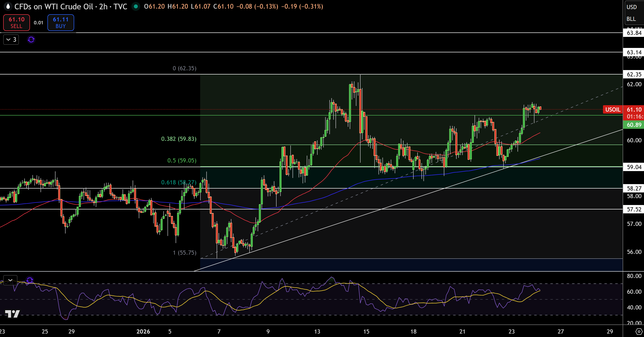This screenshot has height=337, width=644.
Task: Click the O61.20 open value in header
Action: [154, 6]
